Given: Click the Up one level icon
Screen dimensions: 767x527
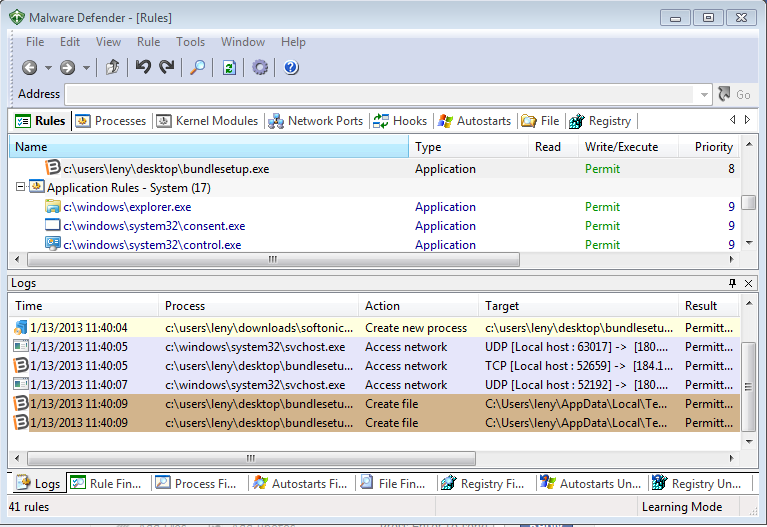Looking at the screenshot, I should pos(113,68).
